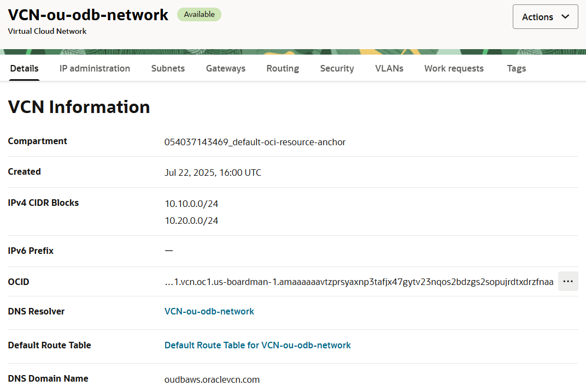Click the VCN-ou-odb-network page title
Image resolution: width=586 pixels, height=392 pixels.
point(88,15)
